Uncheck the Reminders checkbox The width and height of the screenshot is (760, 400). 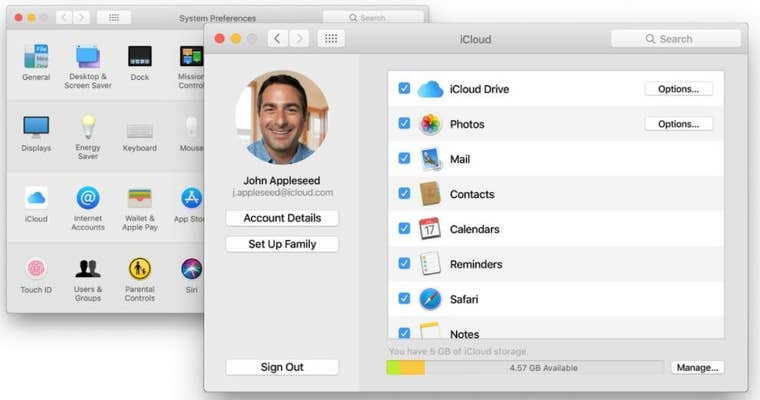pos(404,263)
